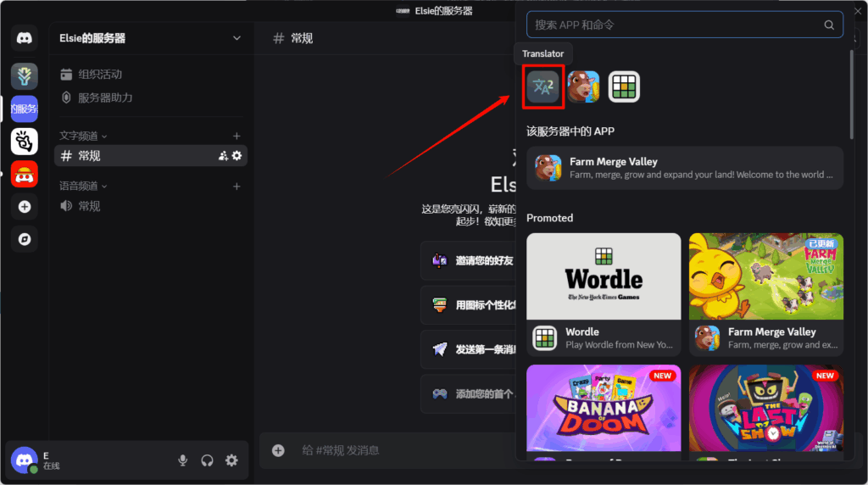Expand Elsie的服务器 server dropdown menu
868x485 pixels.
236,38
